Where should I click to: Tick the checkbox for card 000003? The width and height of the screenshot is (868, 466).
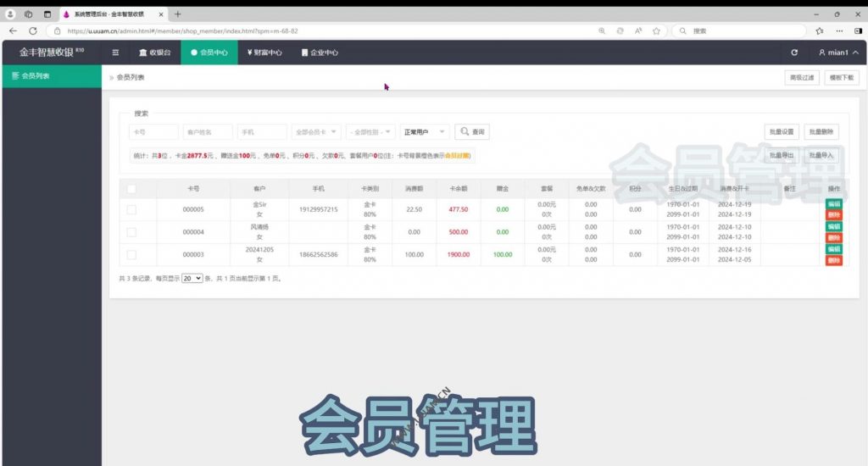click(131, 255)
